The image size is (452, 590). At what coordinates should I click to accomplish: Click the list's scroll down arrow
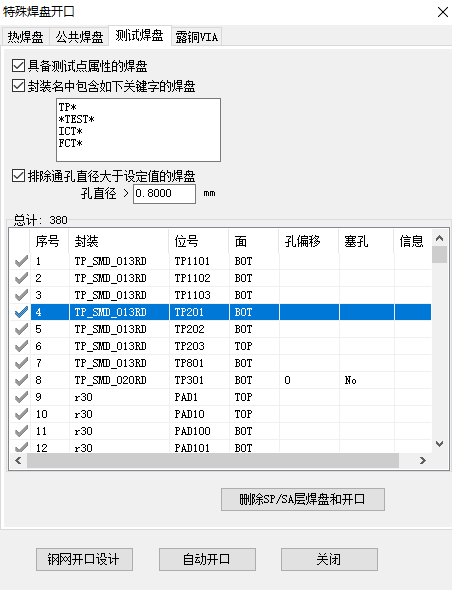point(439,444)
